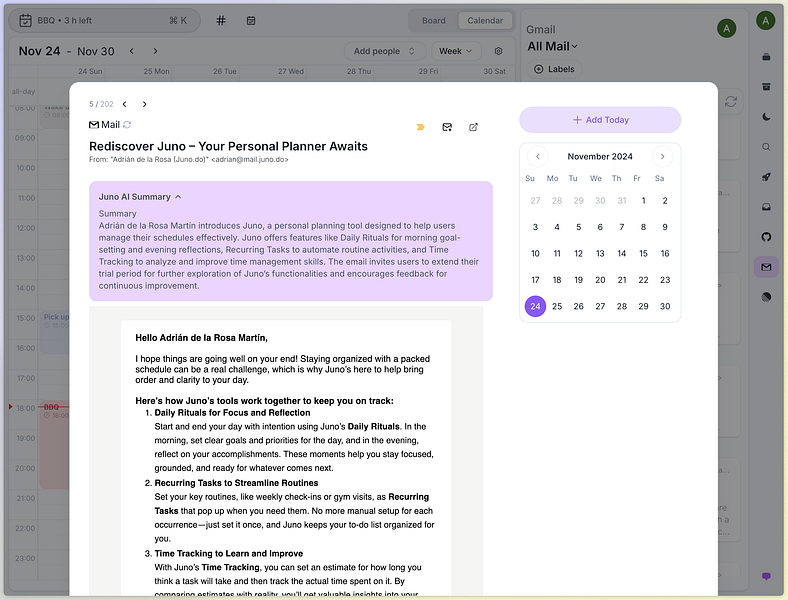The height and width of the screenshot is (600, 788).
Task: Open calendar settings gear icon
Action: (x=498, y=51)
